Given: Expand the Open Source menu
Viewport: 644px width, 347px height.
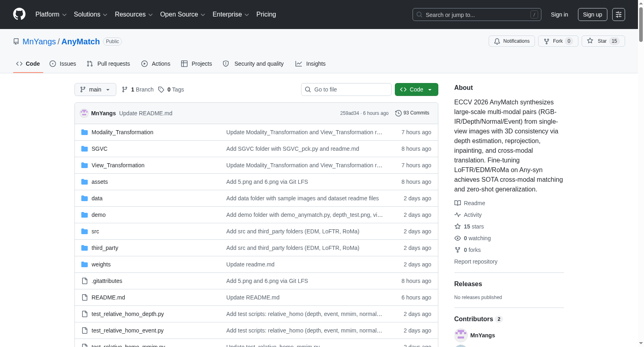Looking at the screenshot, I should pyautogui.click(x=183, y=15).
